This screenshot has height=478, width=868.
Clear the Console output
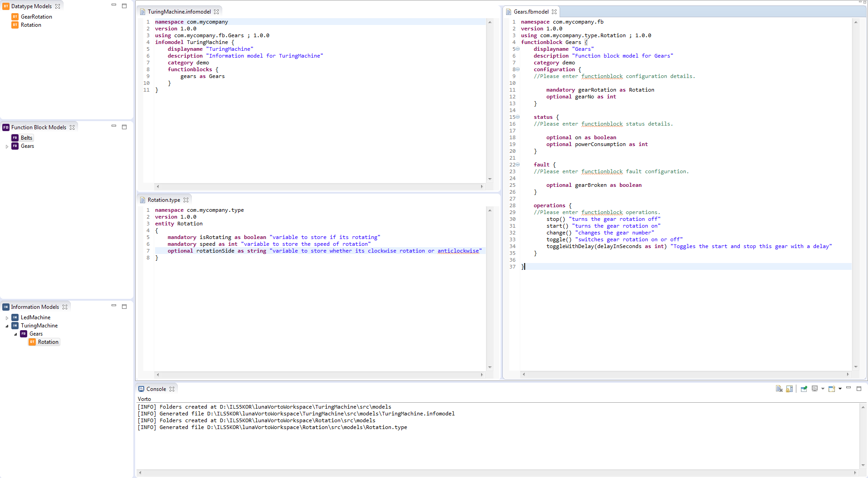(x=779, y=389)
